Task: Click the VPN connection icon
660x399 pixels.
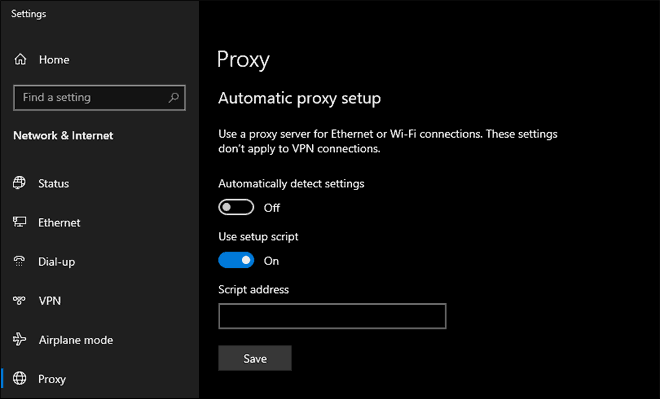Action: (x=19, y=301)
